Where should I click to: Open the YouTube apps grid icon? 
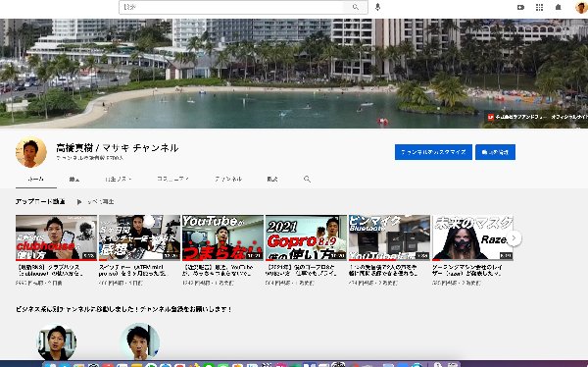539,7
